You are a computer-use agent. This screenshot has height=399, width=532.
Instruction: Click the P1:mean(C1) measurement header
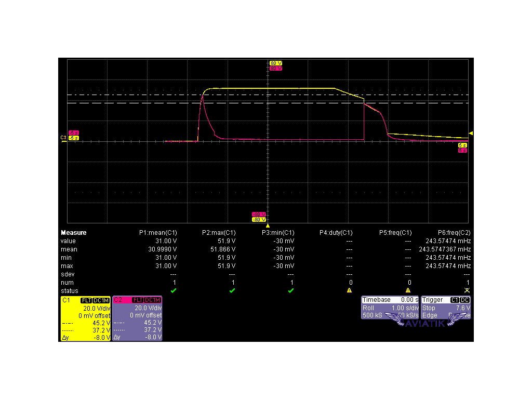(x=158, y=233)
